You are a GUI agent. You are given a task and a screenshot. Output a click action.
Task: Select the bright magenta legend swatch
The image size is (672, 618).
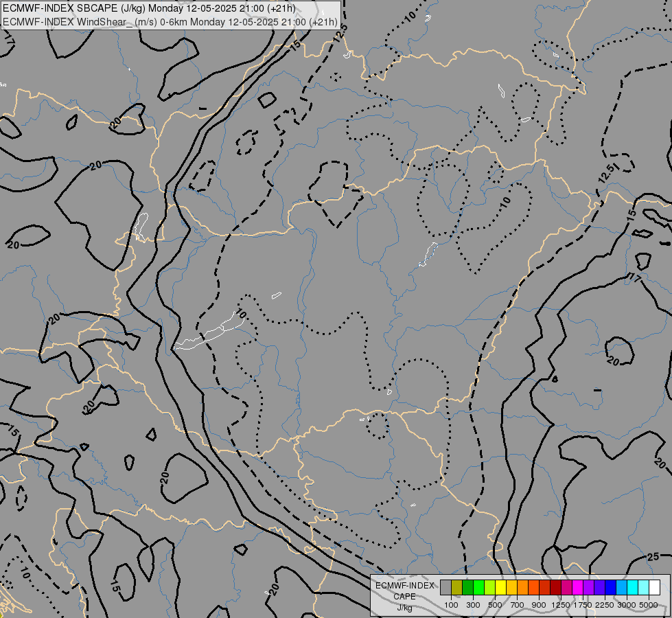point(578,588)
